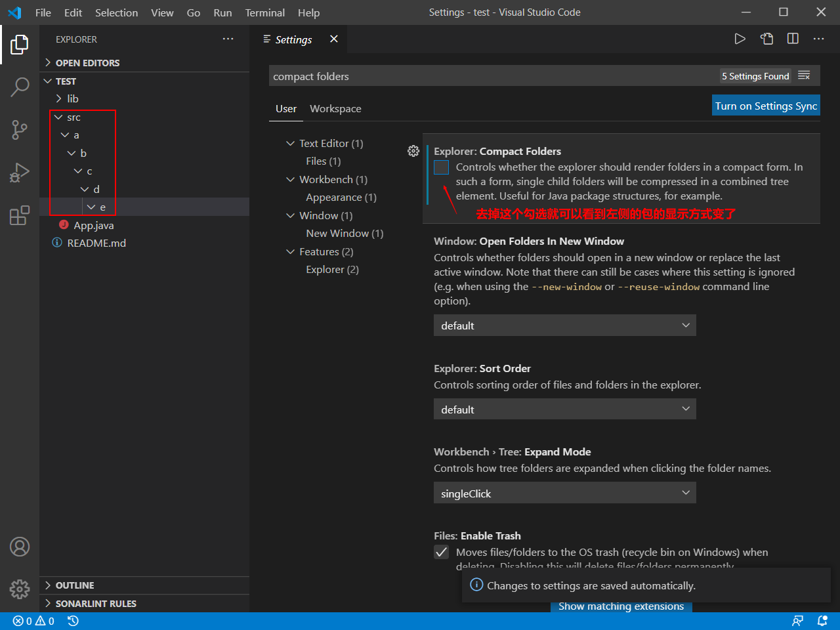840x630 pixels.
Task: Click the Explorer more actions ellipsis
Action: tap(228, 39)
